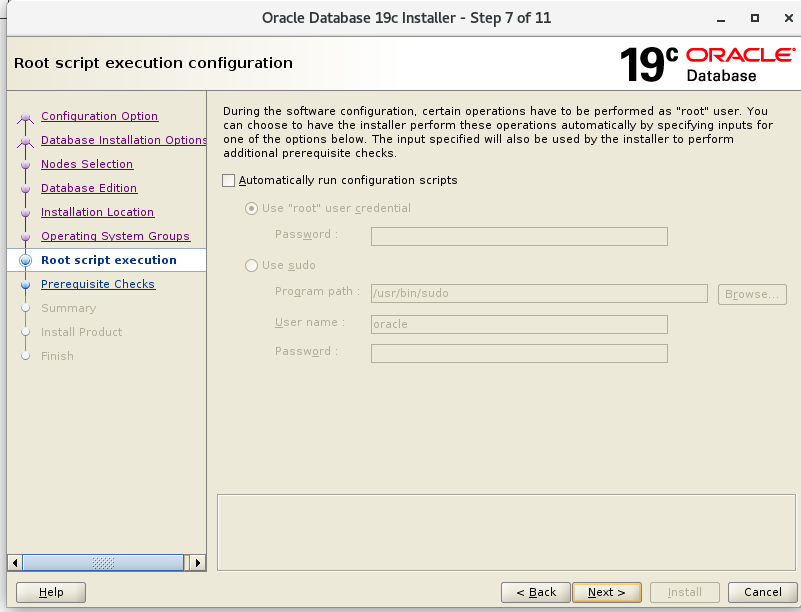The width and height of the screenshot is (801, 612).
Task: Click the sidebar horizontal scrollbar thumb
Action: point(103,563)
